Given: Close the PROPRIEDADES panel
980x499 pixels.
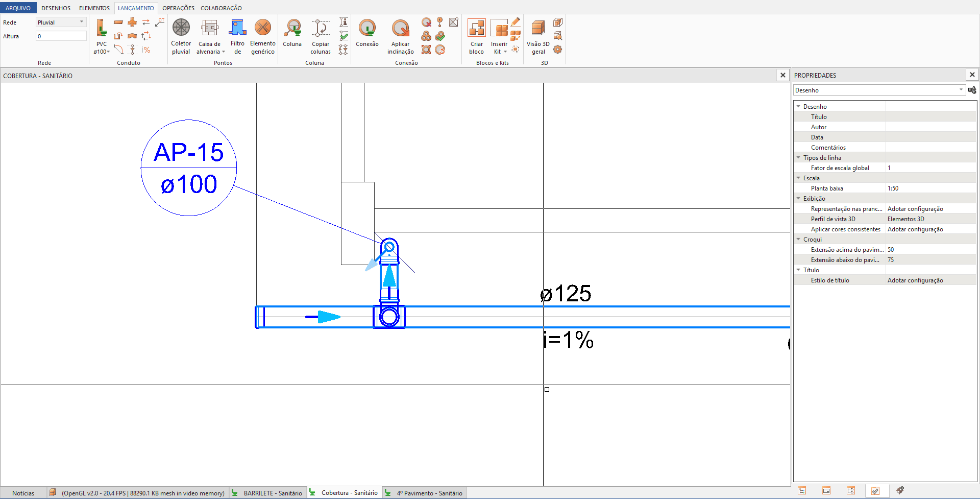Looking at the screenshot, I should 972,75.
